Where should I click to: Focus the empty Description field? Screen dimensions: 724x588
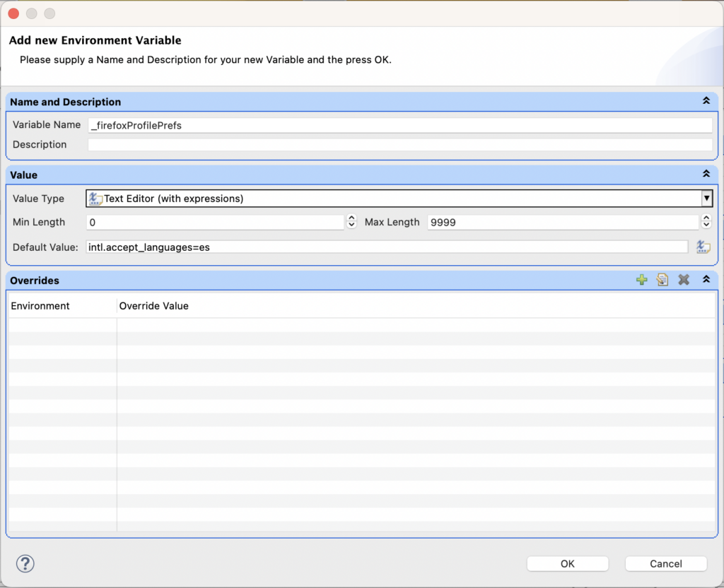coord(400,145)
